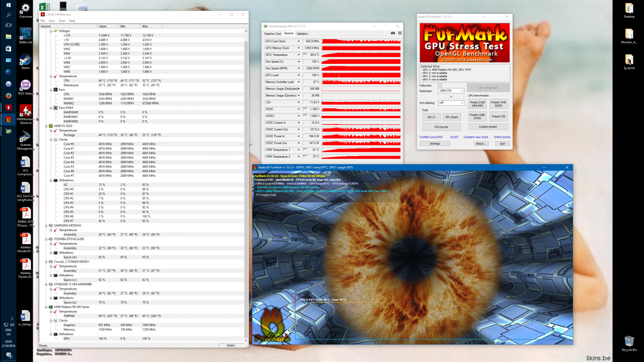Open HWMonitor View menu
The image size is (644, 362).
52,20
